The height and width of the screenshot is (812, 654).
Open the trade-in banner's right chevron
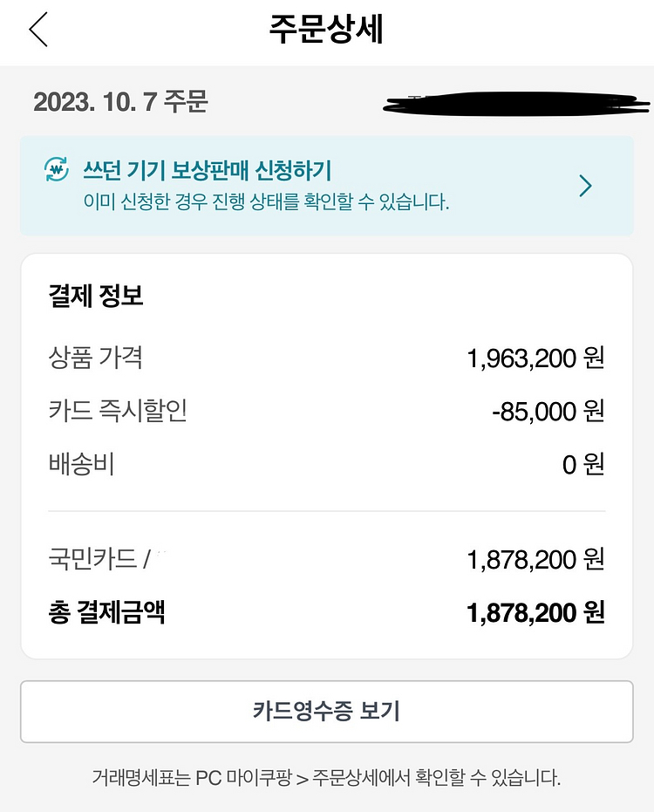click(585, 186)
